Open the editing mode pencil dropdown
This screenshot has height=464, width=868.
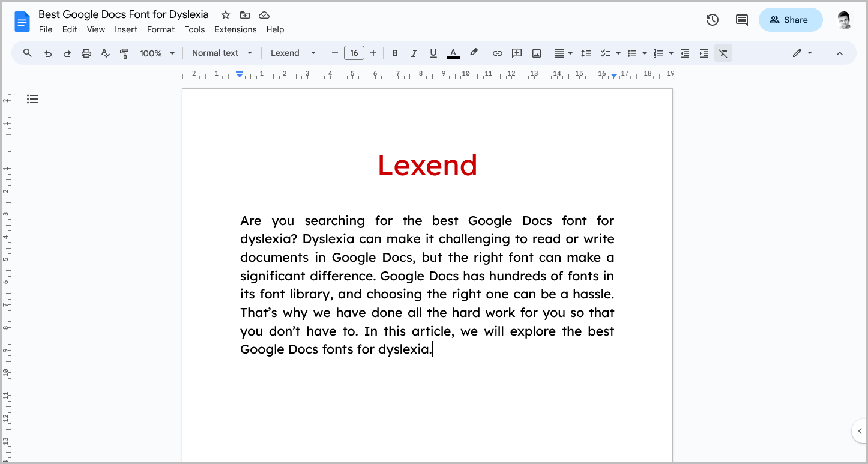pos(802,53)
